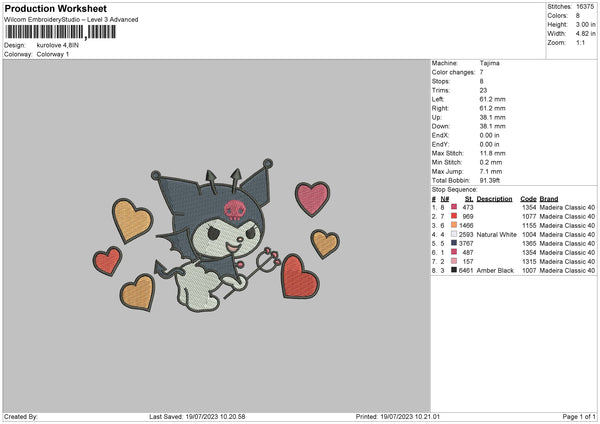Select the navy swatch for code 1365

[454, 243]
